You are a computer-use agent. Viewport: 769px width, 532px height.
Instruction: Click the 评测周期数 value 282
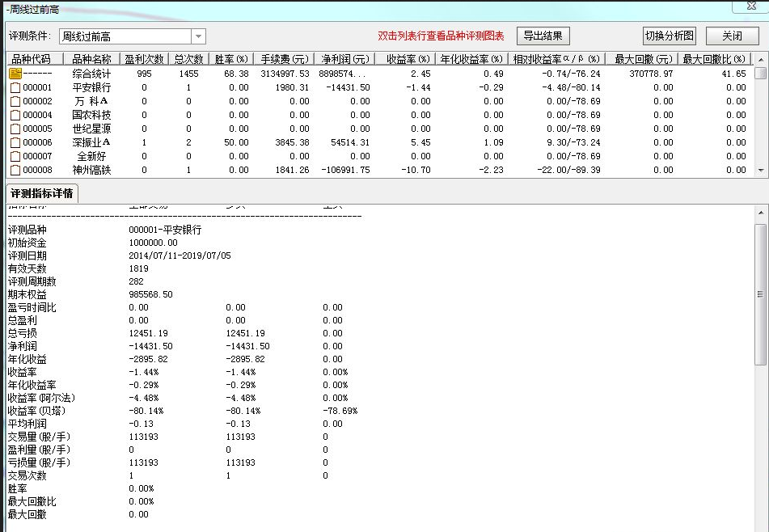[x=136, y=281]
